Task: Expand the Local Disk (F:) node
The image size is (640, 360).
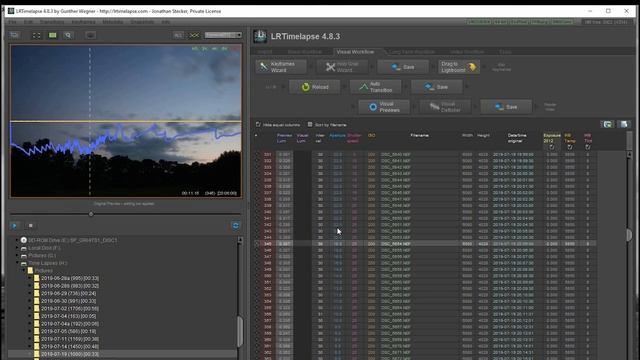Action: tap(17, 248)
